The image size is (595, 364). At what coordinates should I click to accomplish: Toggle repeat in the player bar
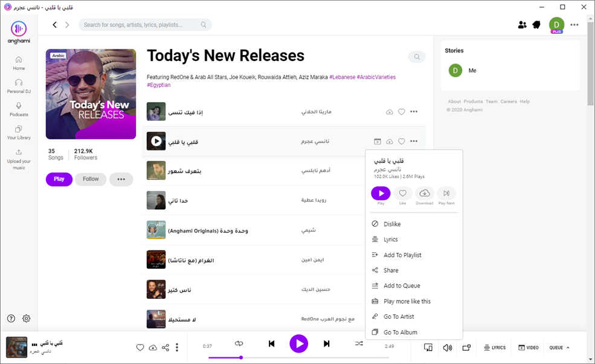[239, 343]
